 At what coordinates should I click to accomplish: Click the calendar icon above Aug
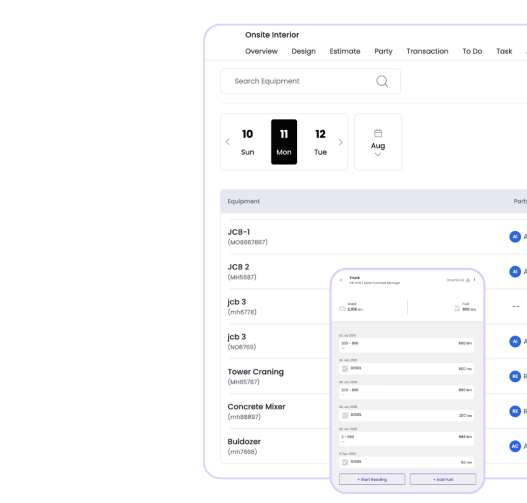click(378, 133)
